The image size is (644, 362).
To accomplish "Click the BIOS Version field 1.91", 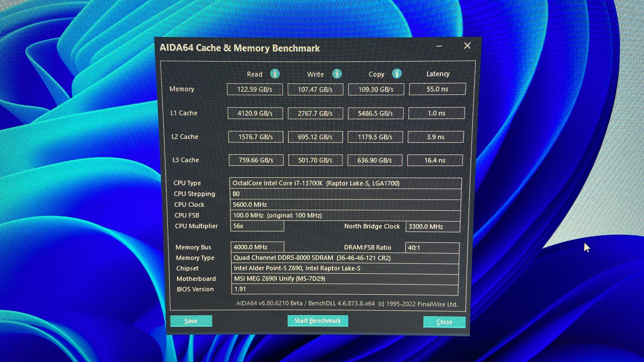I will [x=345, y=290].
